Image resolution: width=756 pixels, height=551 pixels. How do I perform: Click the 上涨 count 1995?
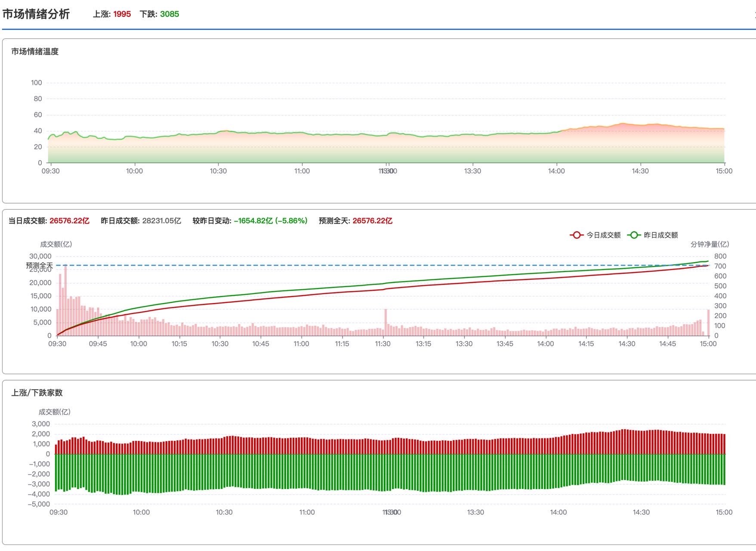point(122,14)
